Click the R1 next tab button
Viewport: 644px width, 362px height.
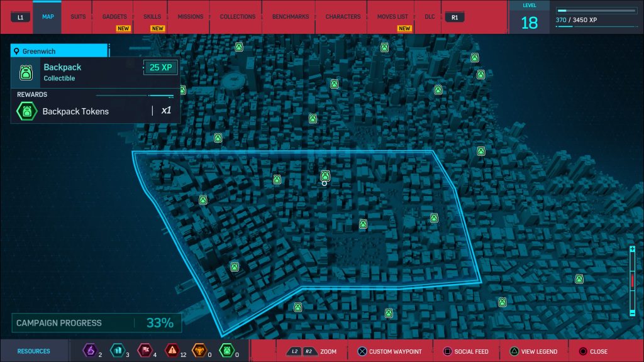(x=455, y=17)
